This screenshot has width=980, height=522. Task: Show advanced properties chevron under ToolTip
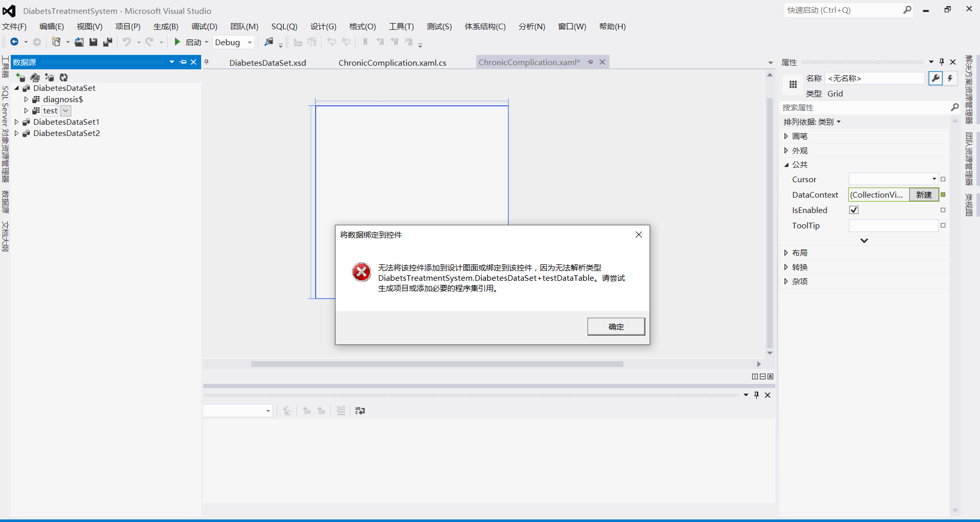click(x=864, y=240)
